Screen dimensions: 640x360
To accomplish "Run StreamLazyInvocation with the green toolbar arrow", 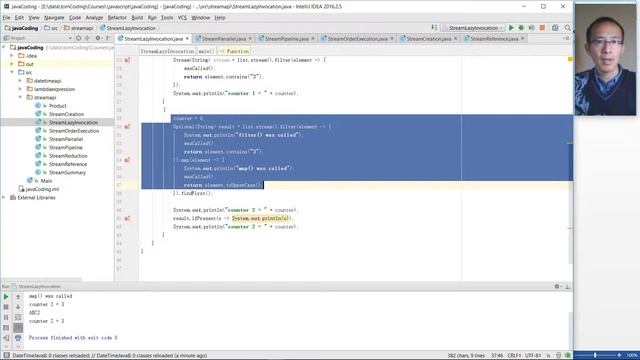I will click(x=511, y=28).
